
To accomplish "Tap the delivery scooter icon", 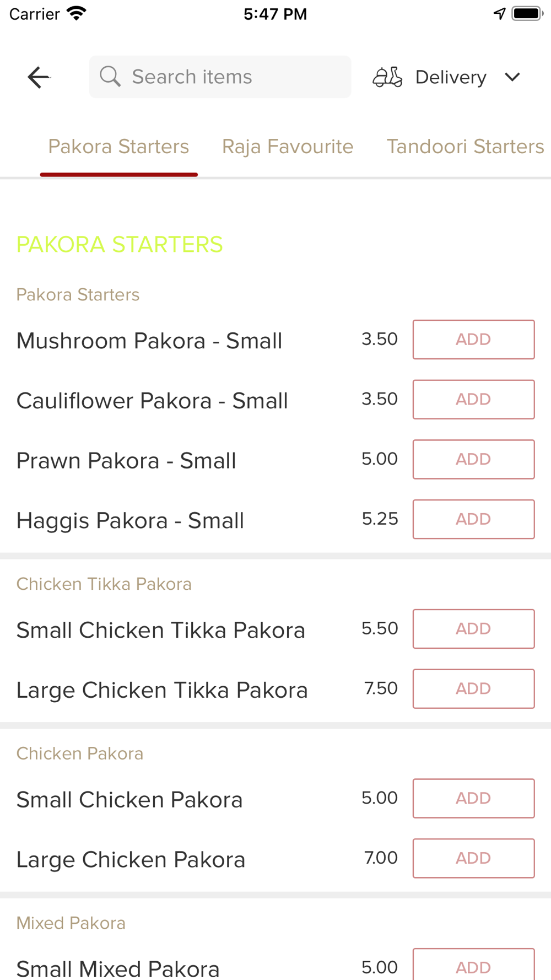I will [387, 77].
